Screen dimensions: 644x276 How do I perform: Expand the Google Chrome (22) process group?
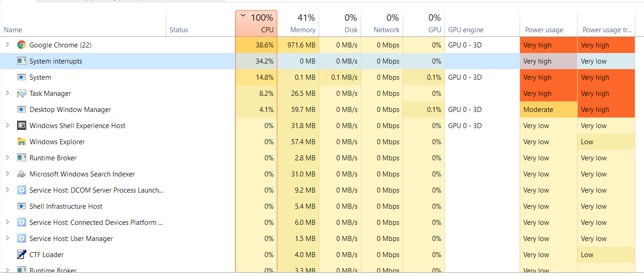[7, 45]
